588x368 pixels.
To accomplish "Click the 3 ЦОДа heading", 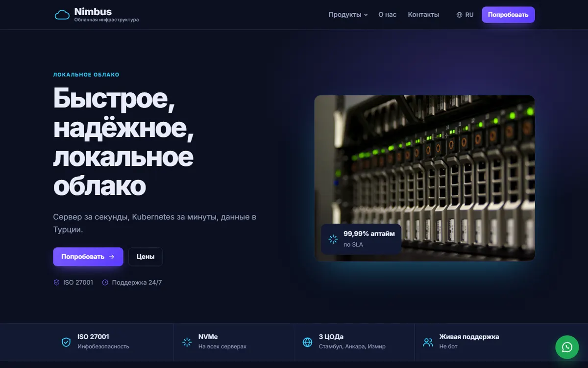I will 331,337.
